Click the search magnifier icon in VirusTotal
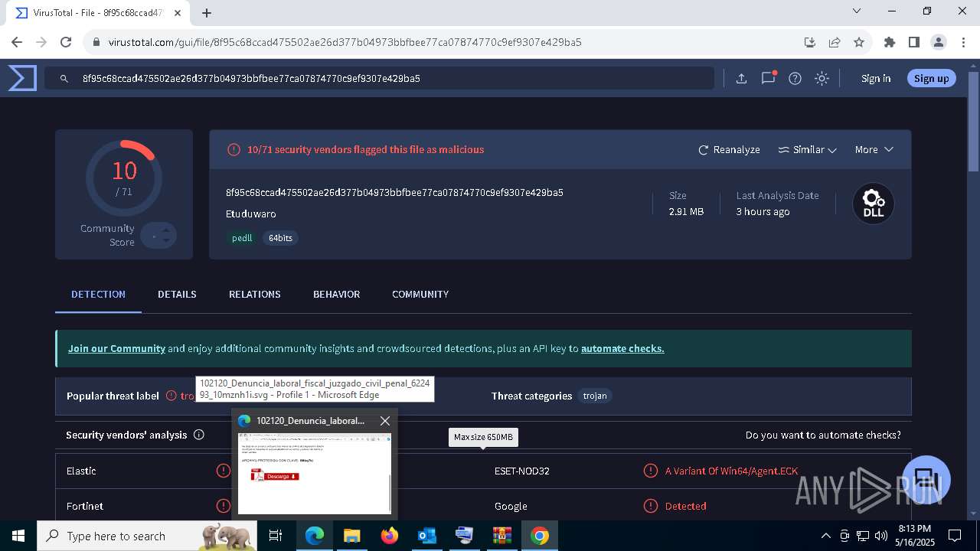Viewport: 980px width, 551px height. (65, 78)
